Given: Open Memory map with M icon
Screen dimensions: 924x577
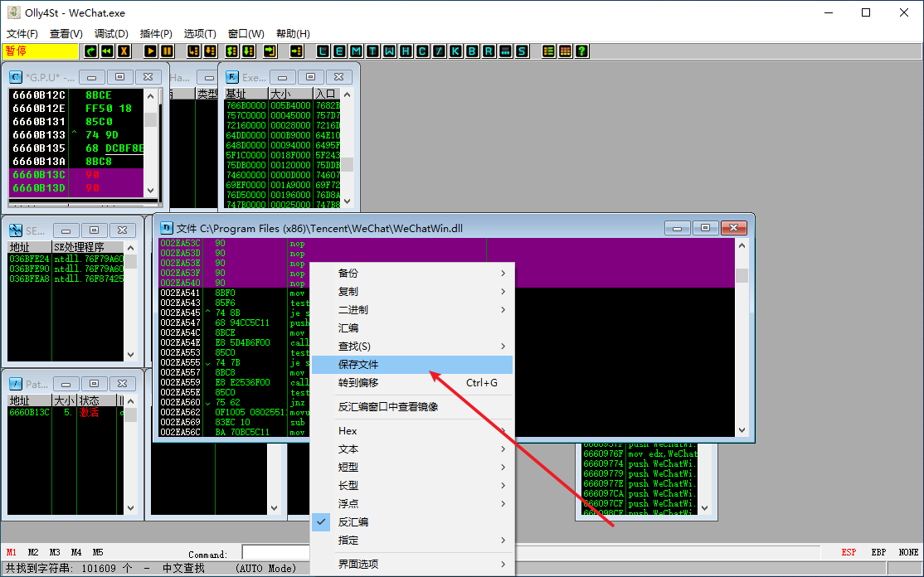Looking at the screenshot, I should 356,51.
